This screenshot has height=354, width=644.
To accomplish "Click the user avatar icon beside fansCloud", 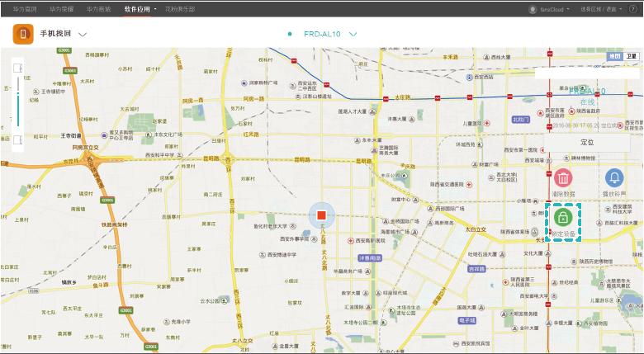I will point(533,9).
